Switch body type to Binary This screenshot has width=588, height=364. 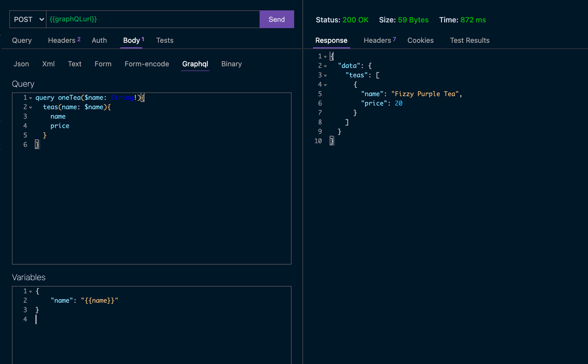[x=232, y=64]
